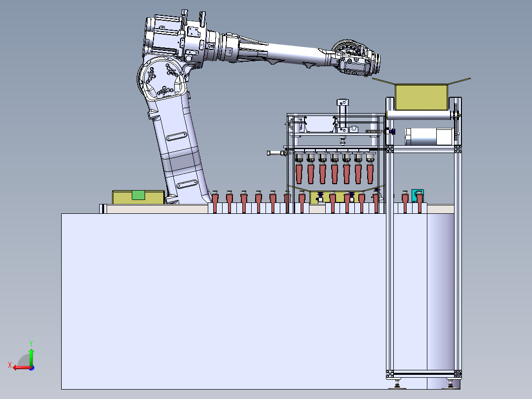The height and width of the screenshot is (399, 532).
Task: Select the grey cylindrical column inside aluminum frame
Action: [x=440, y=292]
